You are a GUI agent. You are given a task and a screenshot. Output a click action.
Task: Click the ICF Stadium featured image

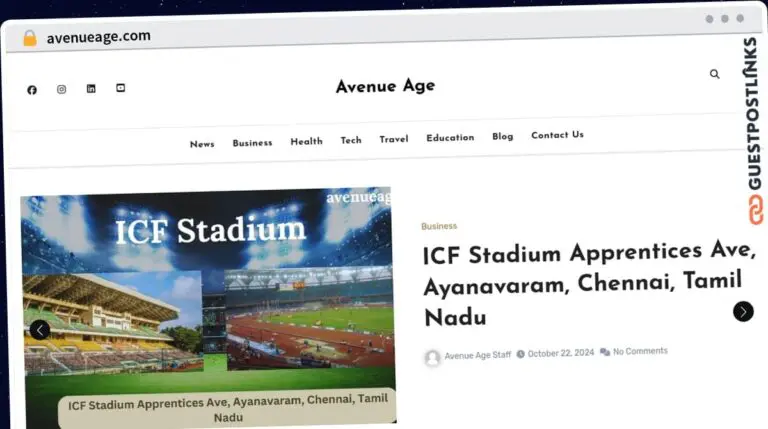[208, 290]
